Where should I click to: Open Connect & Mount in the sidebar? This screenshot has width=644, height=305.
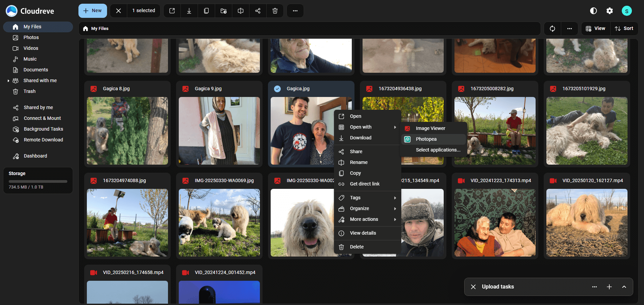(x=38, y=118)
